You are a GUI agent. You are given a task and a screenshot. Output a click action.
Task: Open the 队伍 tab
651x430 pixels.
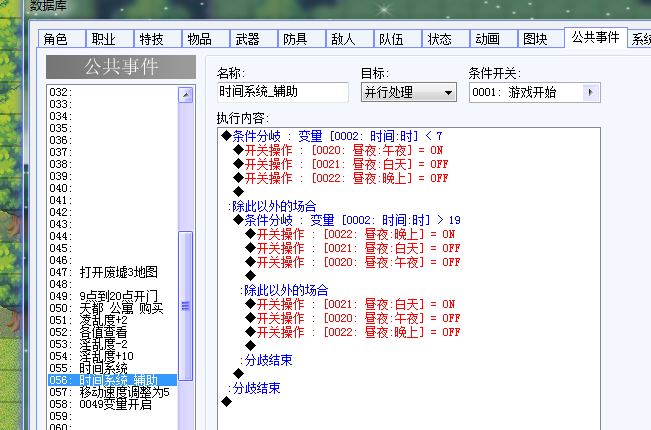click(x=397, y=39)
